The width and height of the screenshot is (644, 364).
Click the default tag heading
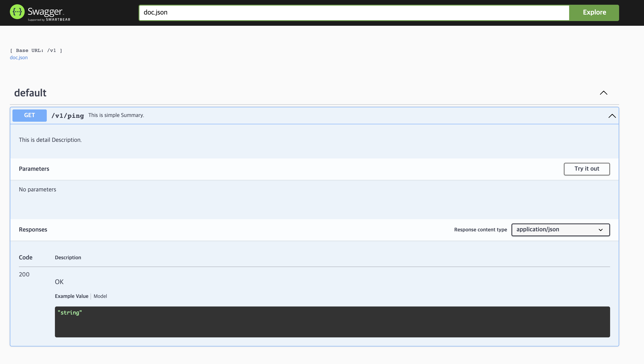[30, 93]
